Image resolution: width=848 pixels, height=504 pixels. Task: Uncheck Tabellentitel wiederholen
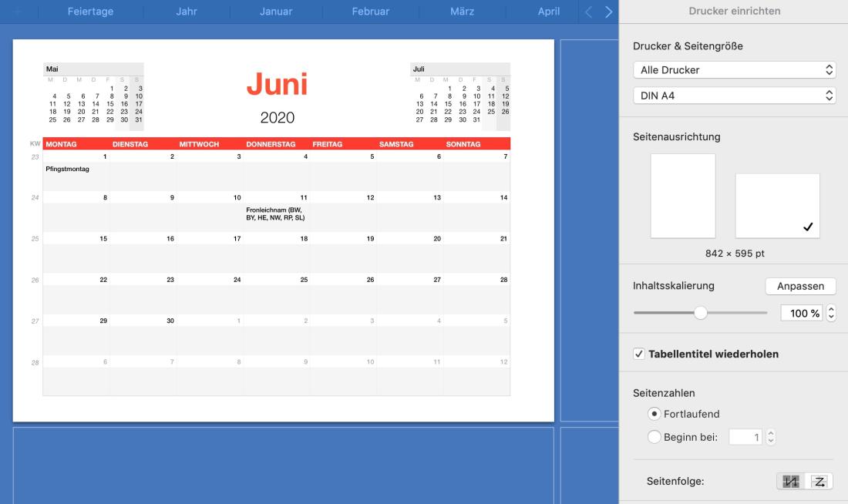click(640, 354)
